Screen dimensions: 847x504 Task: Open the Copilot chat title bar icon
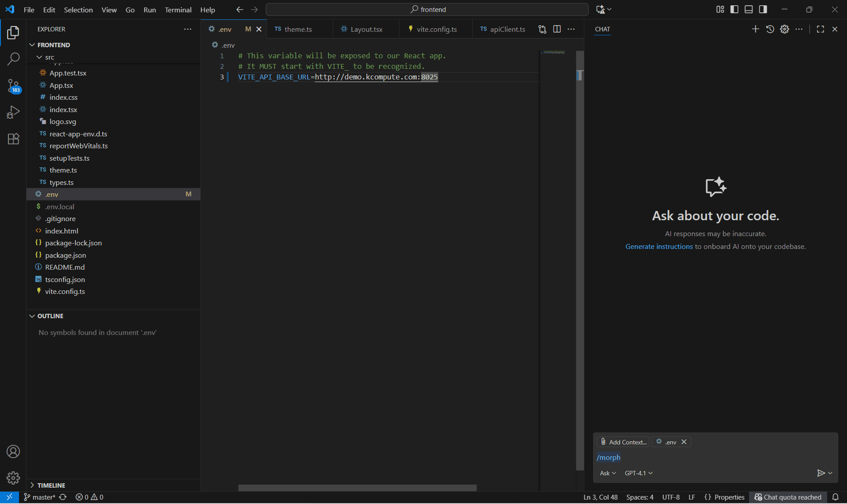(600, 9)
